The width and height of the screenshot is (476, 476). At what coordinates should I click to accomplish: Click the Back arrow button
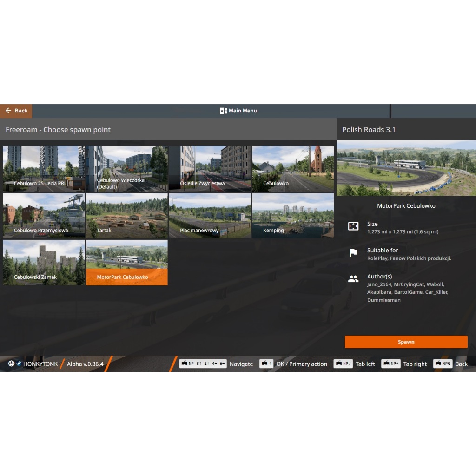[x=16, y=111]
